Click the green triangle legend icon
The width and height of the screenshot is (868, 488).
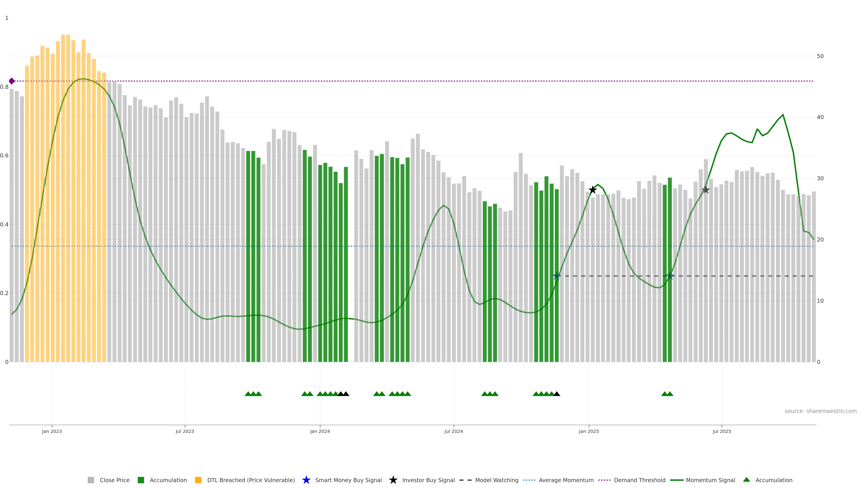(x=746, y=480)
